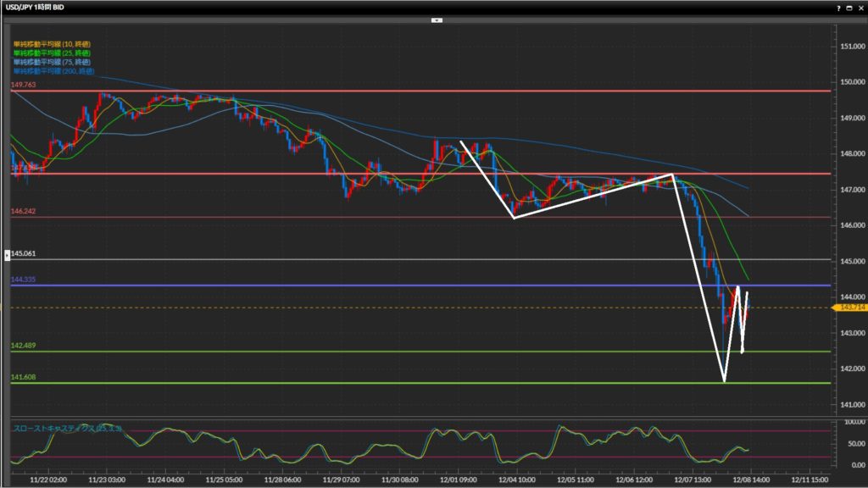Click the 150.000 price axis label
Viewport: 868px width, 488px height.
[x=851, y=82]
